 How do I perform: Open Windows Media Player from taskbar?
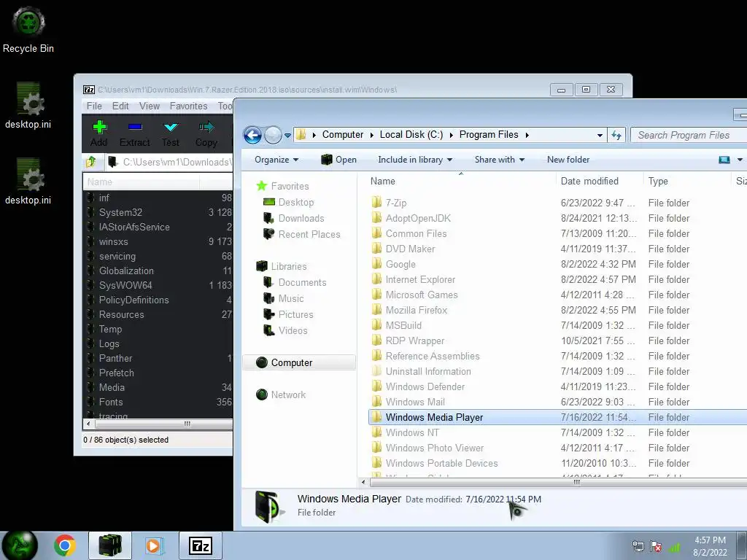(153, 545)
